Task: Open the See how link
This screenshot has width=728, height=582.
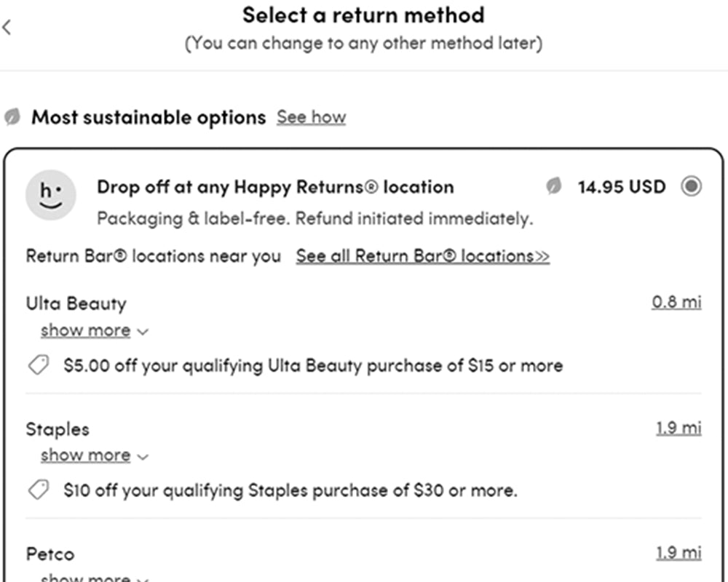Action: coord(311,117)
